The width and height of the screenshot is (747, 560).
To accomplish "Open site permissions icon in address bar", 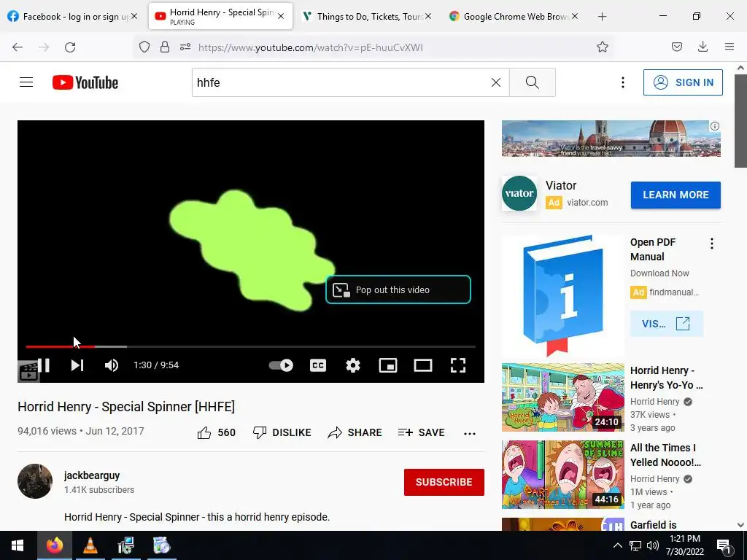I will (185, 47).
